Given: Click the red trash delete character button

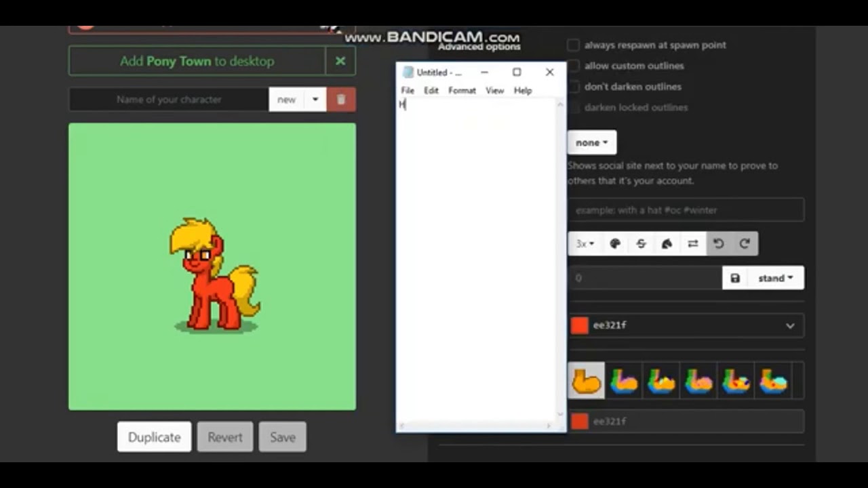Looking at the screenshot, I should pos(341,100).
